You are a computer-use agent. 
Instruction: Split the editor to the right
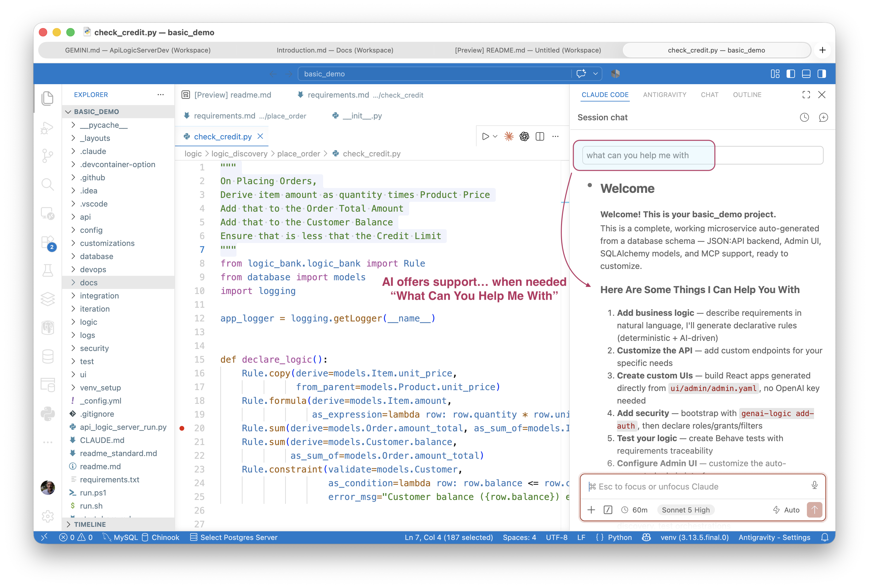click(540, 136)
